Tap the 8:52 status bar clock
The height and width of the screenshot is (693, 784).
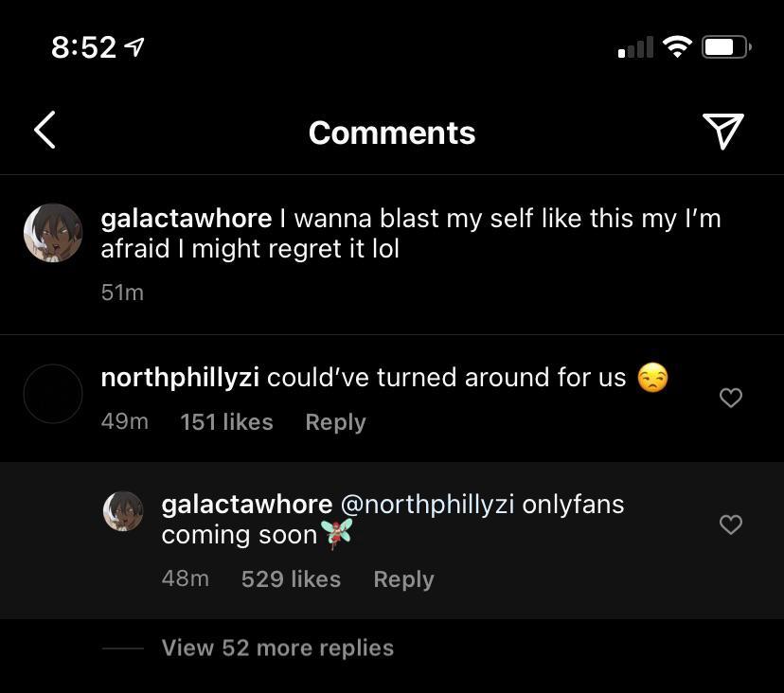(x=84, y=47)
